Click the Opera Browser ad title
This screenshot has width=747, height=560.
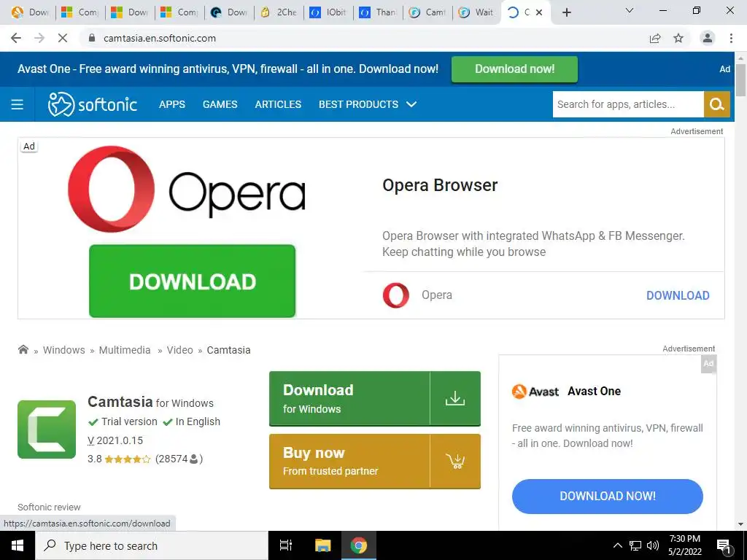(x=440, y=185)
